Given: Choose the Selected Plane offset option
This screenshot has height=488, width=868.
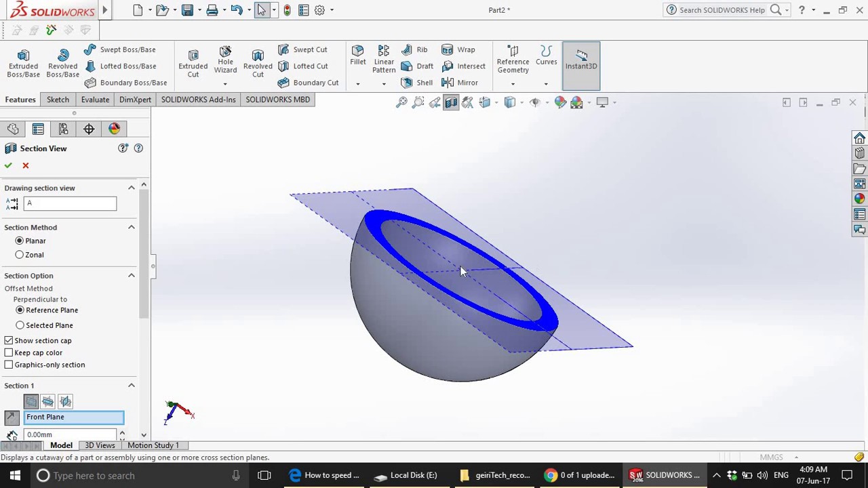Looking at the screenshot, I should [x=20, y=325].
